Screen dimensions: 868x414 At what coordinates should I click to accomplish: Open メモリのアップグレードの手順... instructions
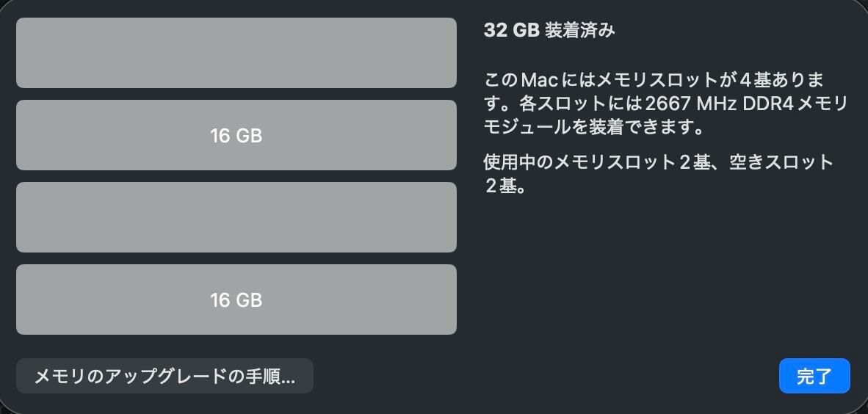click(x=164, y=377)
